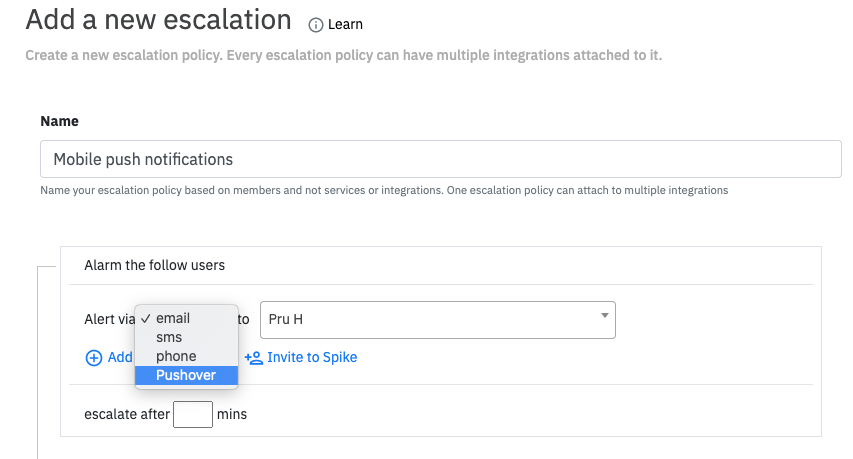Click the info icon beside Learn
The width and height of the screenshot is (853, 459).
pos(316,24)
